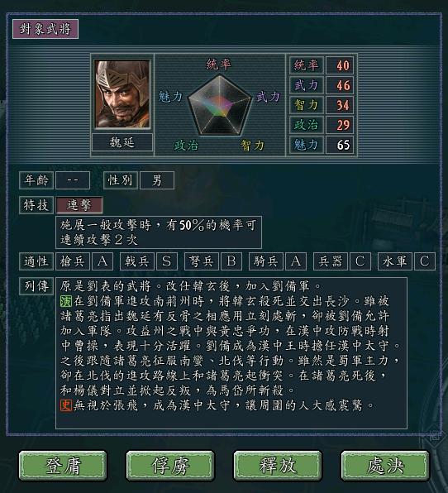Select the 弩兵 aptitude B grade
The width and height of the screenshot is (448, 493).
[x=231, y=261]
